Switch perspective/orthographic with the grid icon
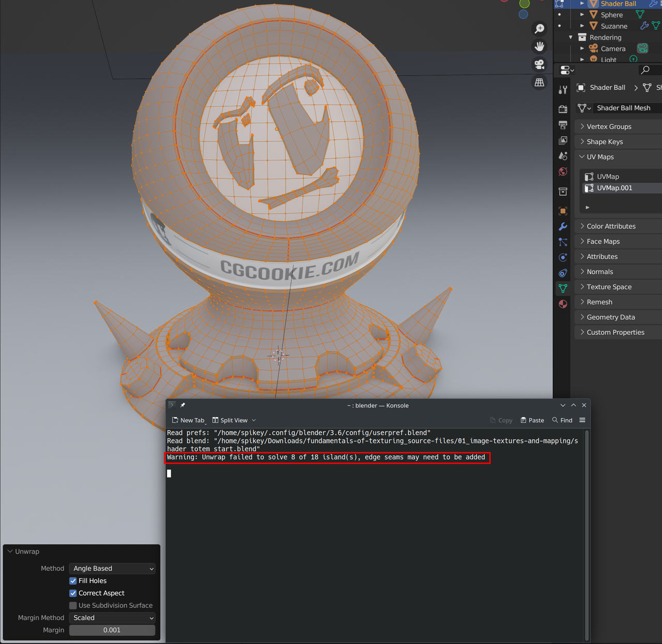 (x=539, y=83)
